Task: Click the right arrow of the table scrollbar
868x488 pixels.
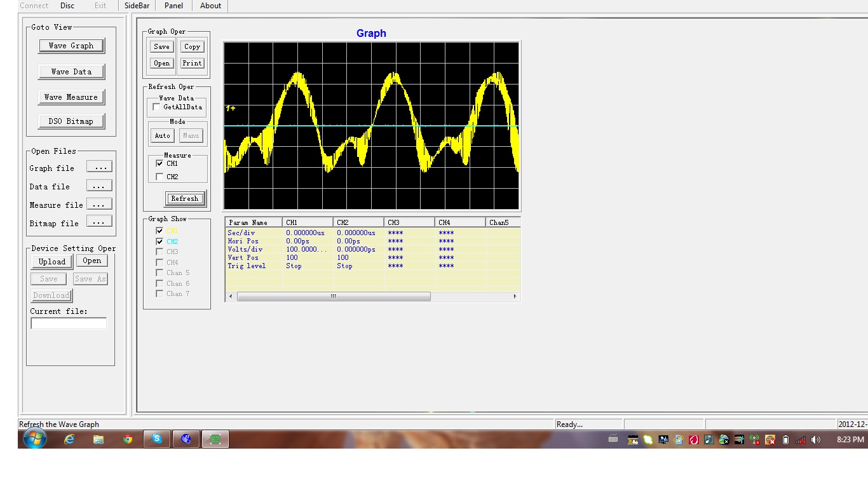Action: coord(515,296)
